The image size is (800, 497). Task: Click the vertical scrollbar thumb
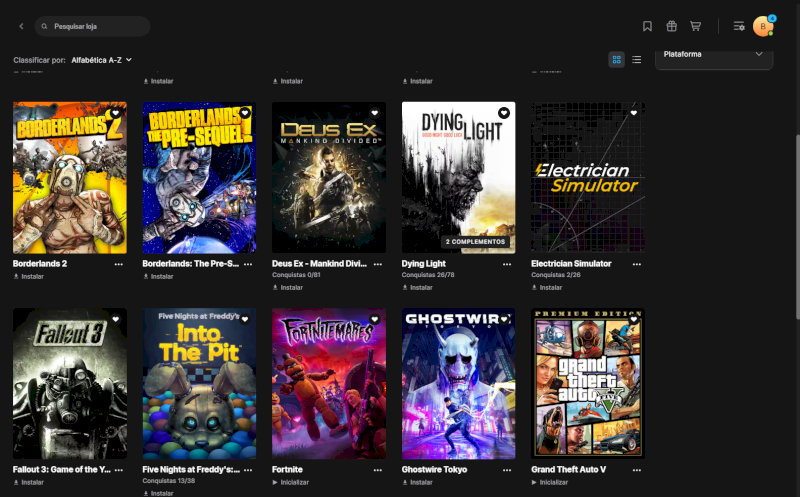(796, 227)
